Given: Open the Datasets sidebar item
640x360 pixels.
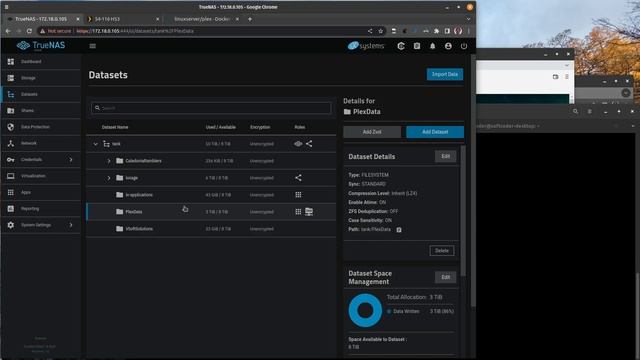Looking at the screenshot, I should click(41, 94).
